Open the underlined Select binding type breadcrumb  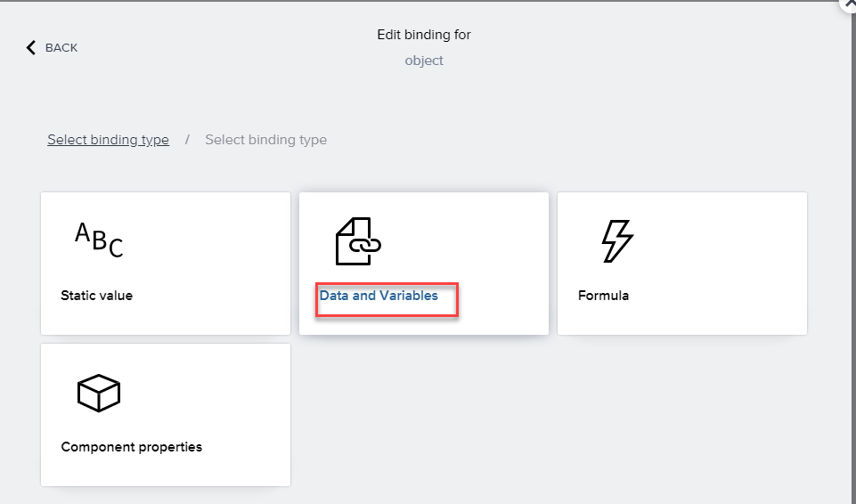click(108, 140)
